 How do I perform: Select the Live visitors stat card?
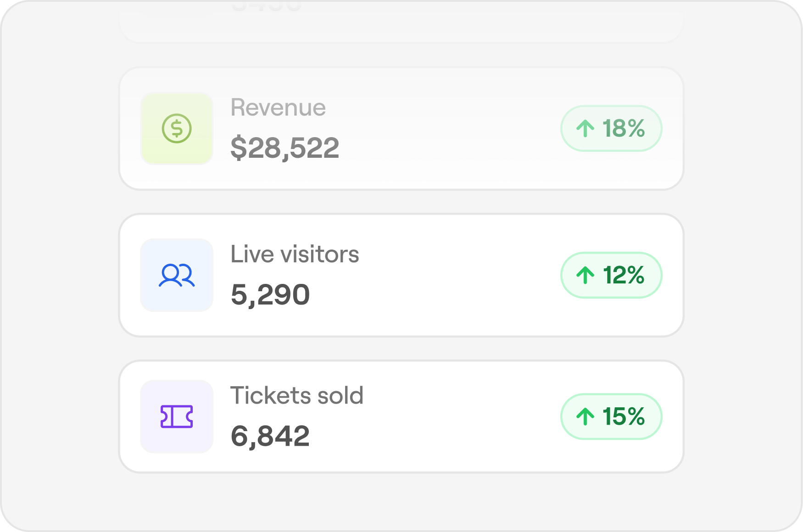coord(401,275)
